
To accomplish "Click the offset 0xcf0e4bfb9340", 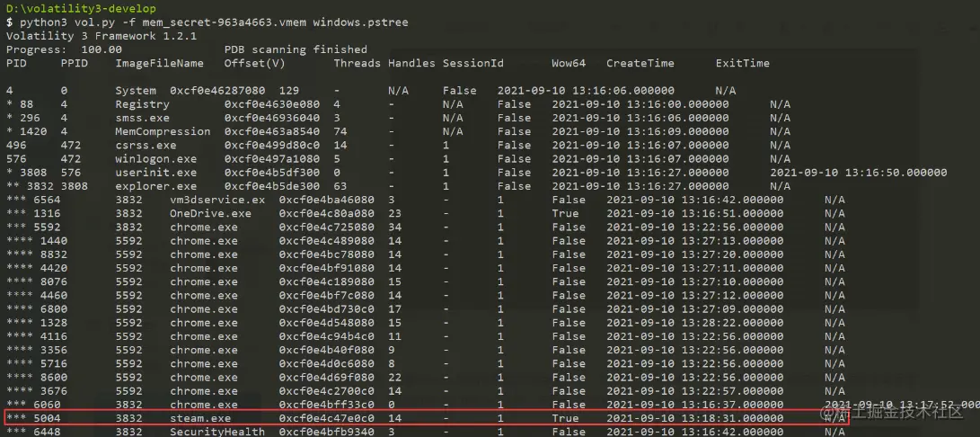I will tap(327, 432).
